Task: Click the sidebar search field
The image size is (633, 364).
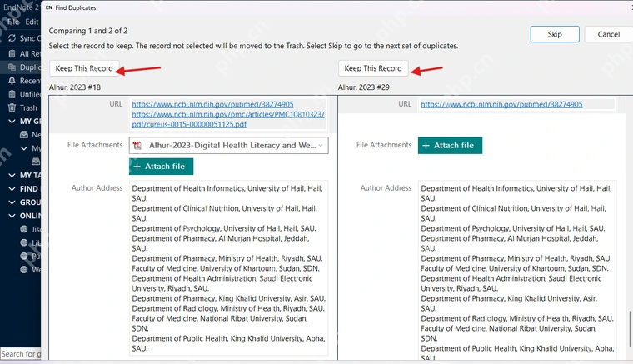Action: (x=21, y=354)
